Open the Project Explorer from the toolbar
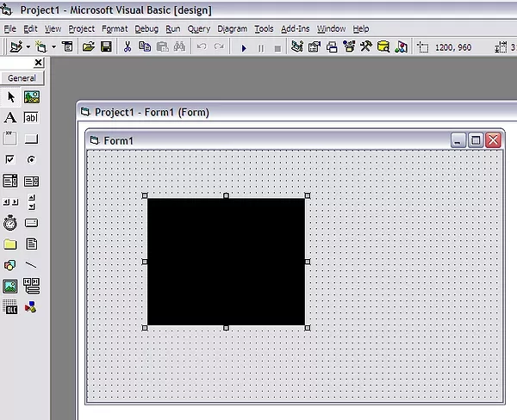Screen dimensions: 517x420 [297, 47]
